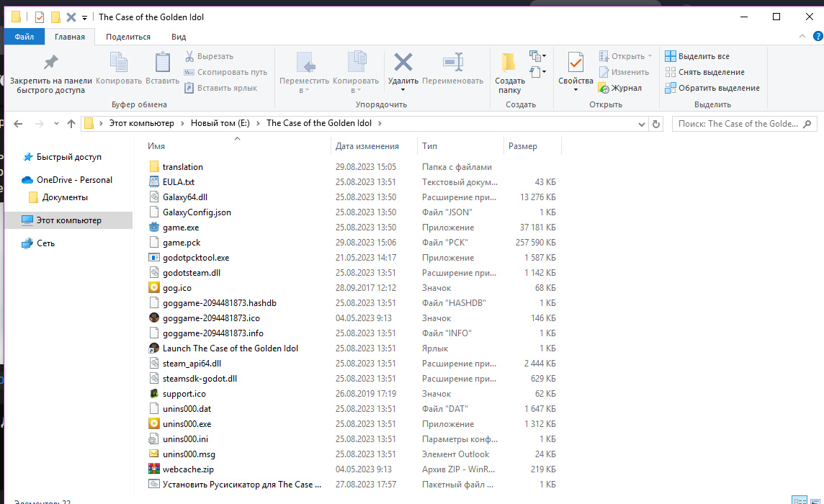Sort by the Size (Размер) column header
824x504 pixels.
(x=523, y=146)
